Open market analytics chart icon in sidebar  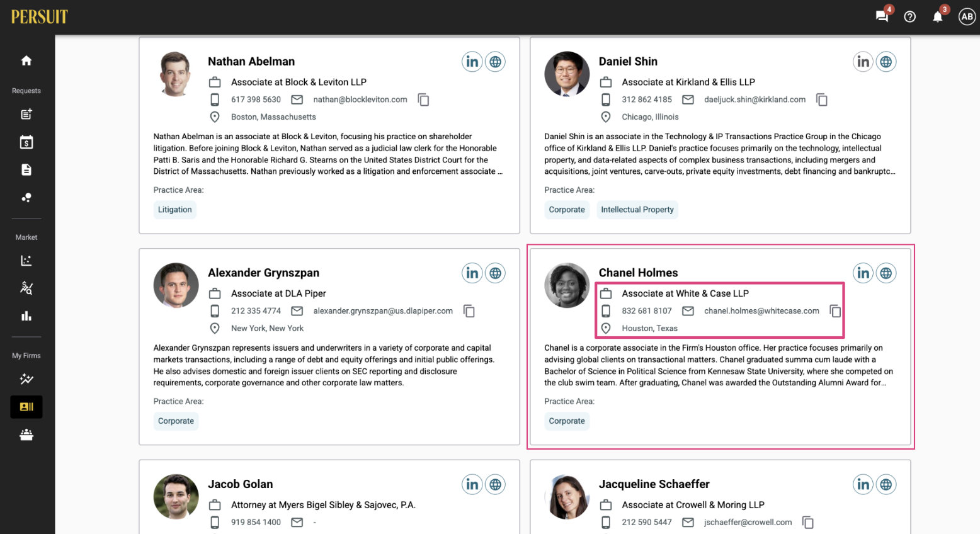coord(26,261)
